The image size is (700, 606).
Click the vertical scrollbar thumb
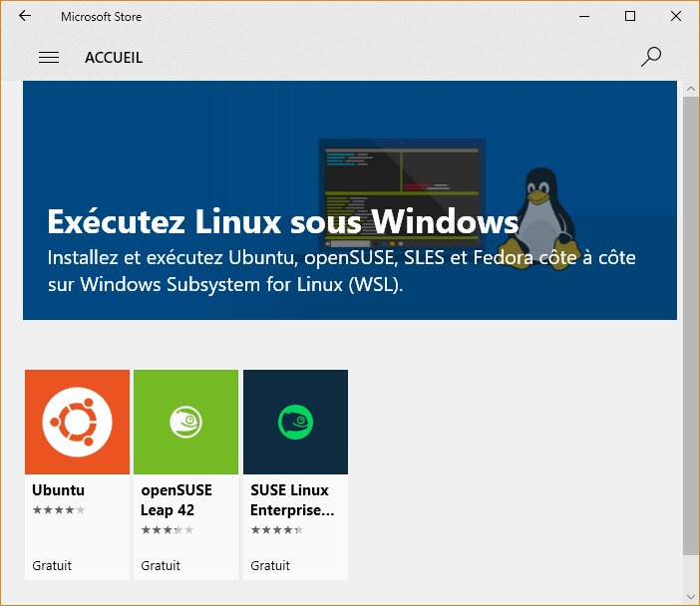[691, 326]
